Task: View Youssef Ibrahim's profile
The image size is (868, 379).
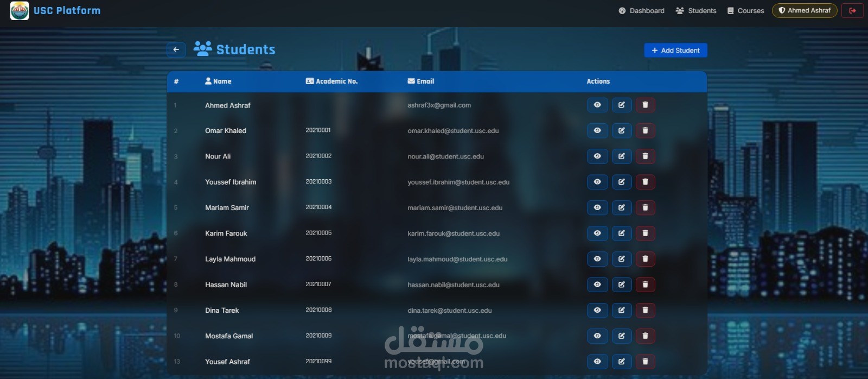Action: pos(597,182)
